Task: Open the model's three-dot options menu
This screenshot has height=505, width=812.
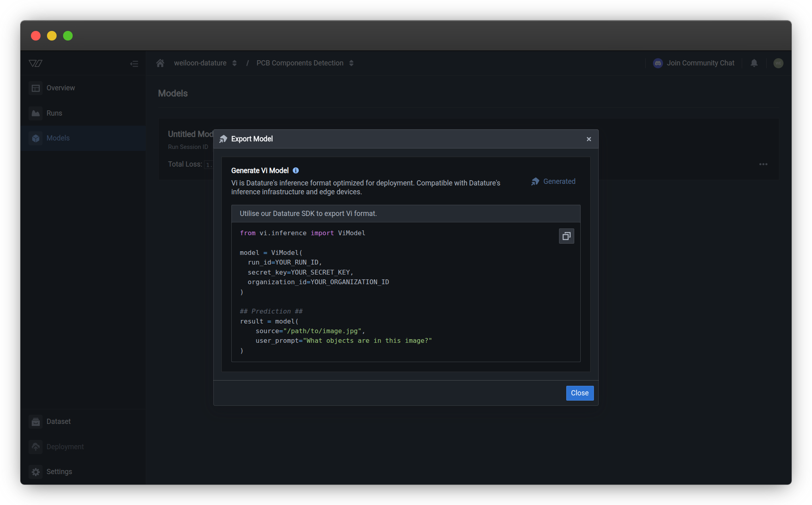Action: click(763, 164)
